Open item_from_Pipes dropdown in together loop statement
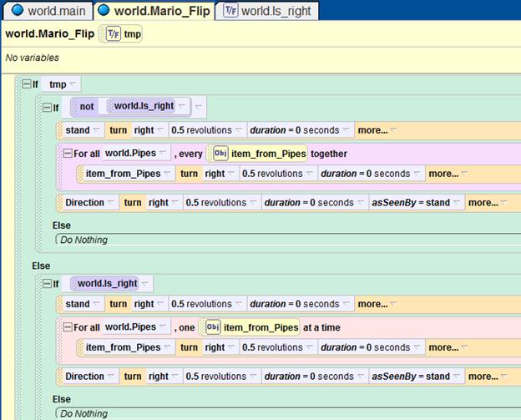 168,174
